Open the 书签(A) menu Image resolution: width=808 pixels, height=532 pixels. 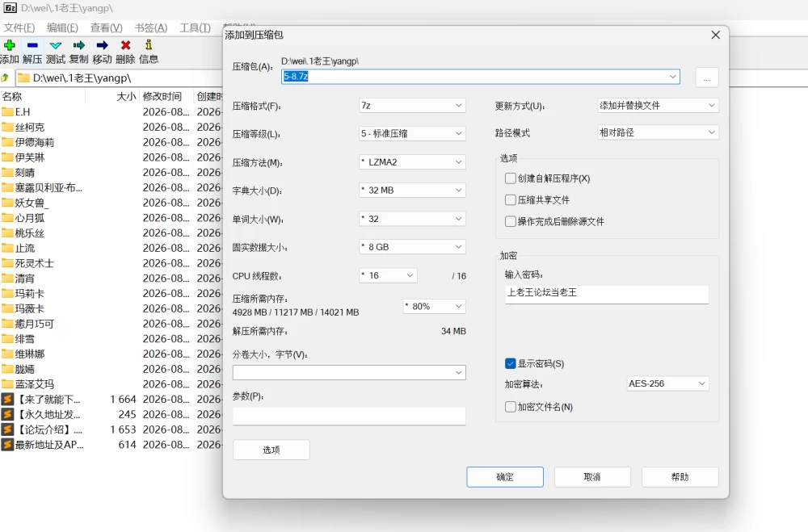151,27
